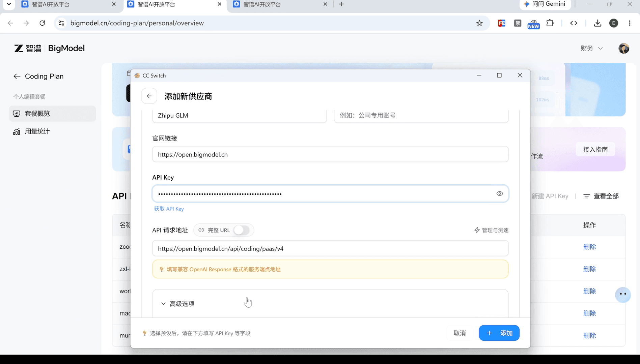Click the code brackets devtools icon
640x364 pixels.
tap(574, 23)
